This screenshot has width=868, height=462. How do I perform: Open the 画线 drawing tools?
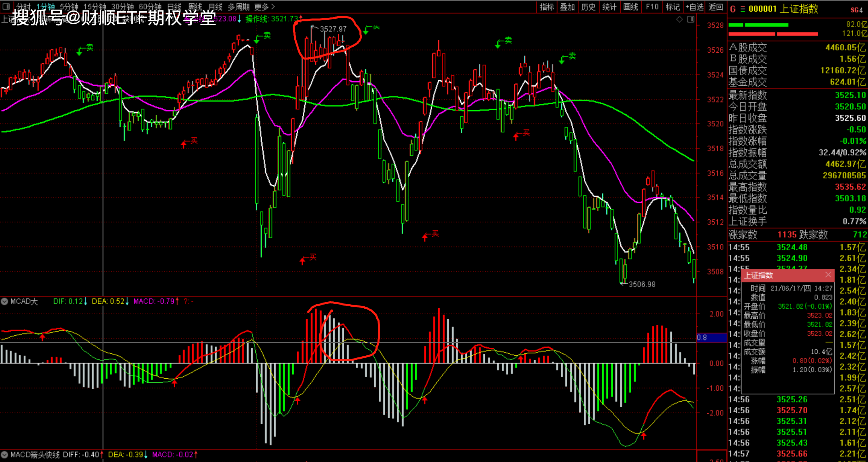630,7
